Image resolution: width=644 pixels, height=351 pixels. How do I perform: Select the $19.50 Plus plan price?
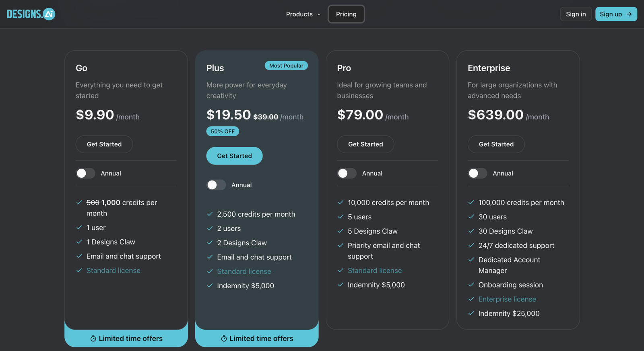pyautogui.click(x=229, y=115)
